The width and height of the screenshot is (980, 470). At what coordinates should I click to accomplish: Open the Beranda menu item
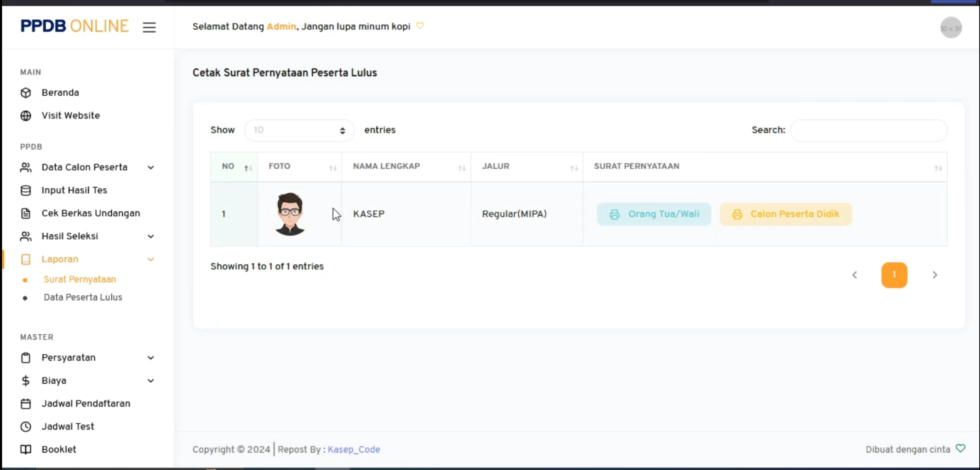point(60,93)
